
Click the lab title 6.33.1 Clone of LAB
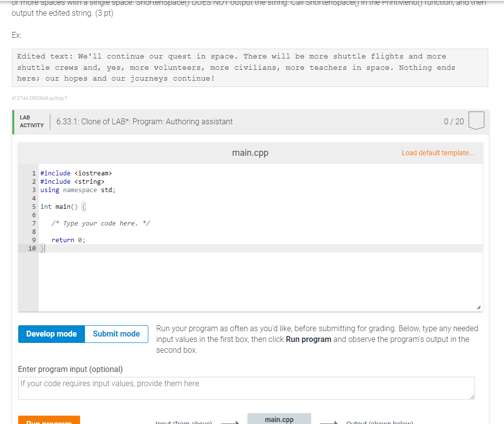(144, 121)
